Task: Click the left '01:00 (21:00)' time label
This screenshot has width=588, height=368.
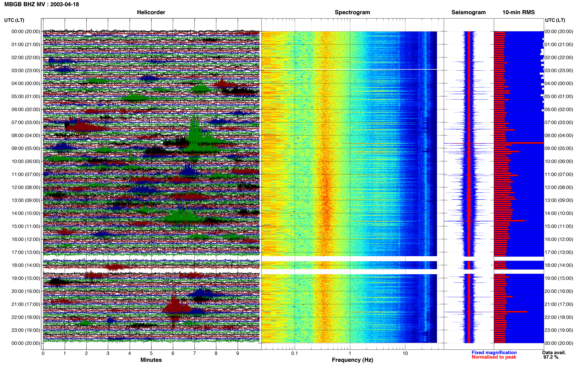Action: [26, 45]
